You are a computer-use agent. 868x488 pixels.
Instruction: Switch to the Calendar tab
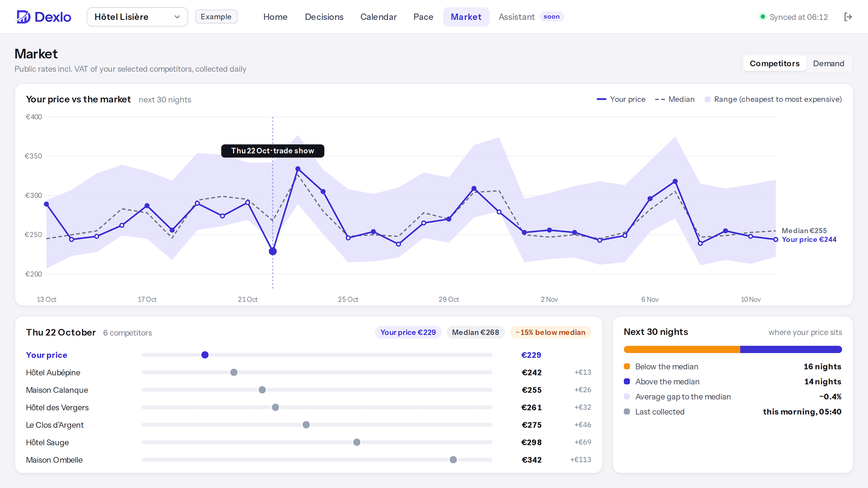point(378,17)
